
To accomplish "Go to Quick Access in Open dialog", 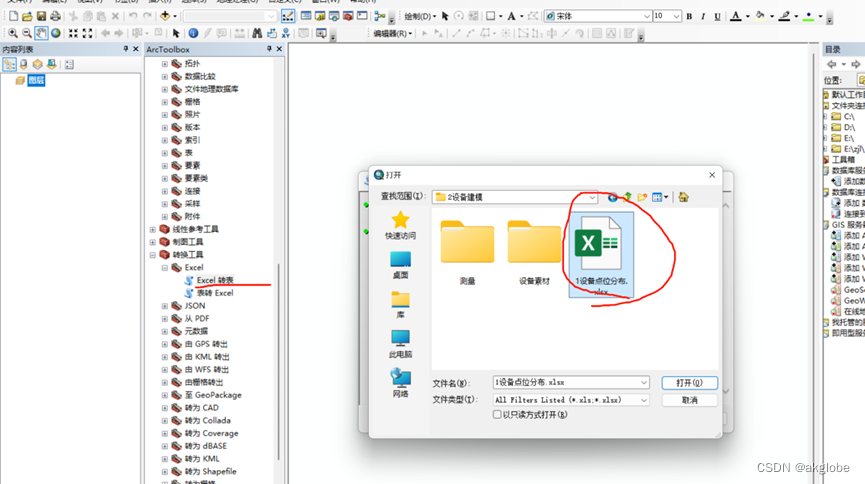I will [x=400, y=225].
